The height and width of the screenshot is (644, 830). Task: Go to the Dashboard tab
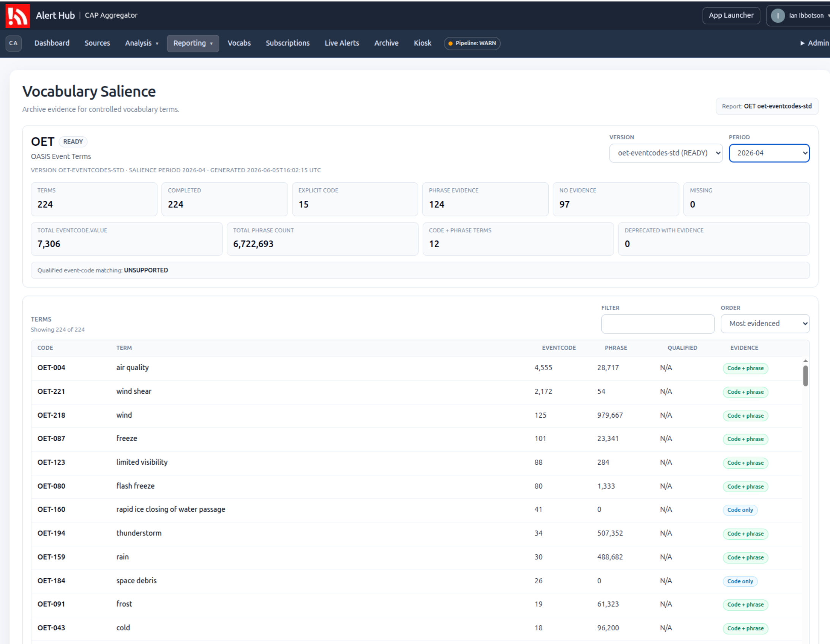(x=52, y=43)
